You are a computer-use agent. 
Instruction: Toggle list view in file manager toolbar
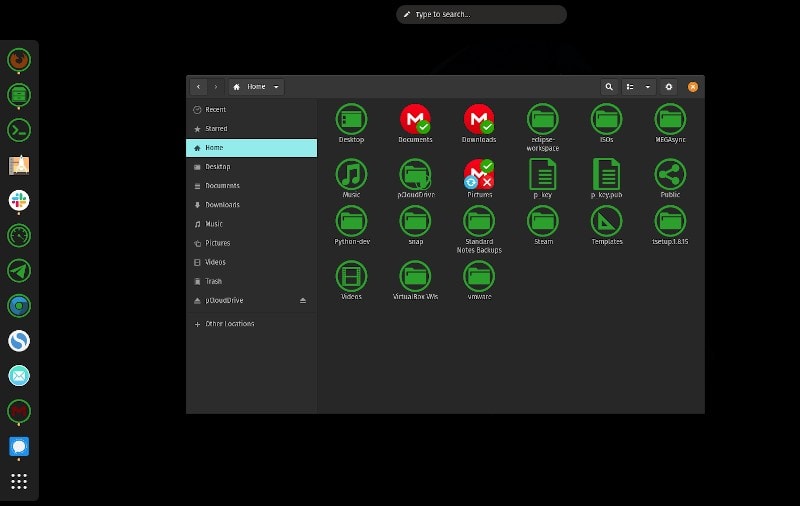(630, 87)
